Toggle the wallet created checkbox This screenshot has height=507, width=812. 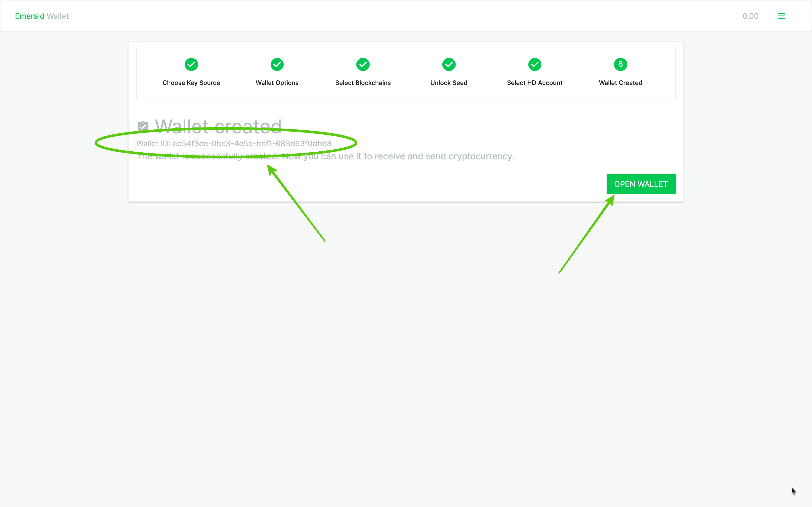click(x=143, y=126)
